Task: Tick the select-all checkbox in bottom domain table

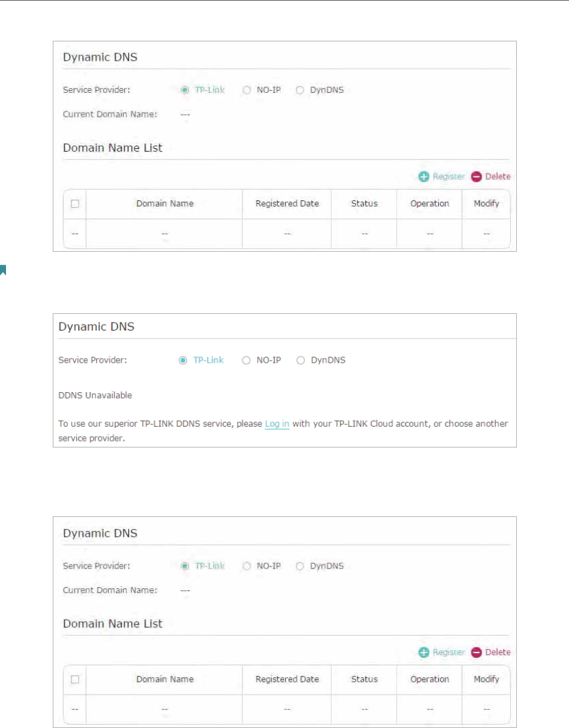Action: coord(75,679)
